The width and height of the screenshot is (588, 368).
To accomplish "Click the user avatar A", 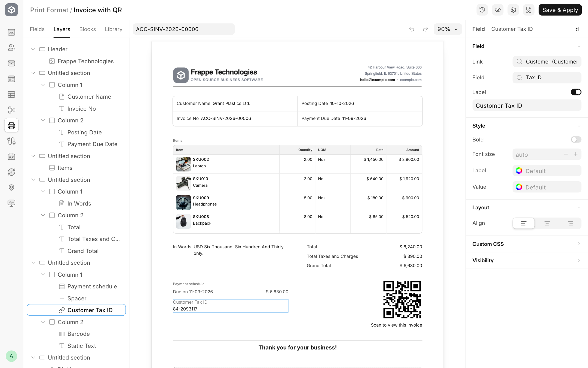I will click(x=11, y=356).
